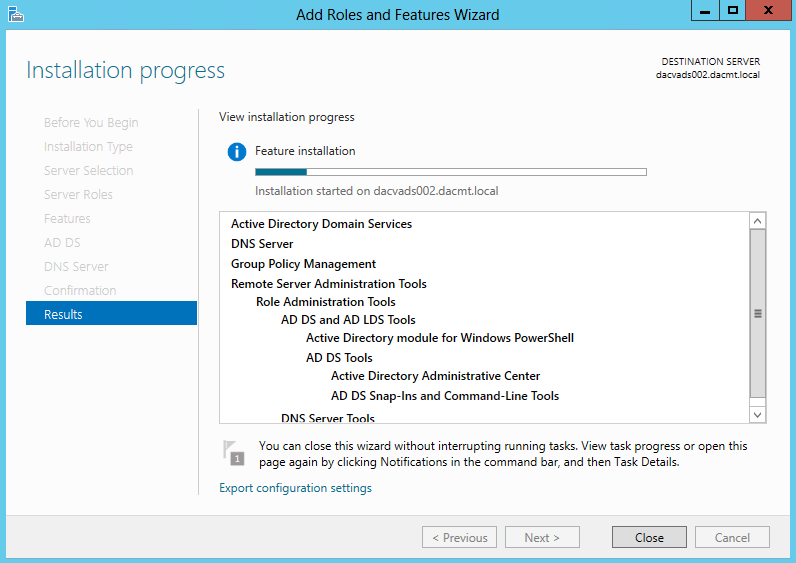Select the Results step in sidebar
Image resolution: width=796 pixels, height=563 pixels.
(111, 314)
